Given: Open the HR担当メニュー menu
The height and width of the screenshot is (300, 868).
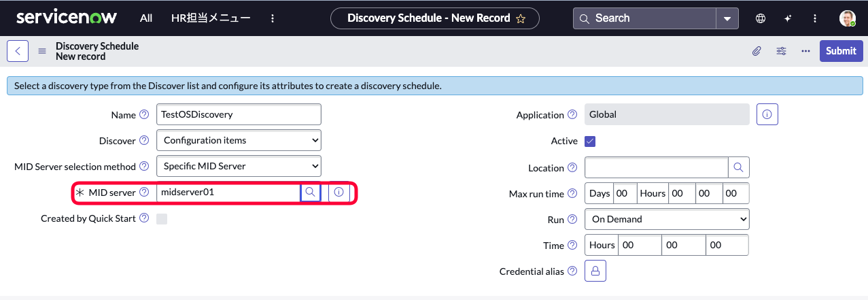Looking at the screenshot, I should click(x=210, y=18).
